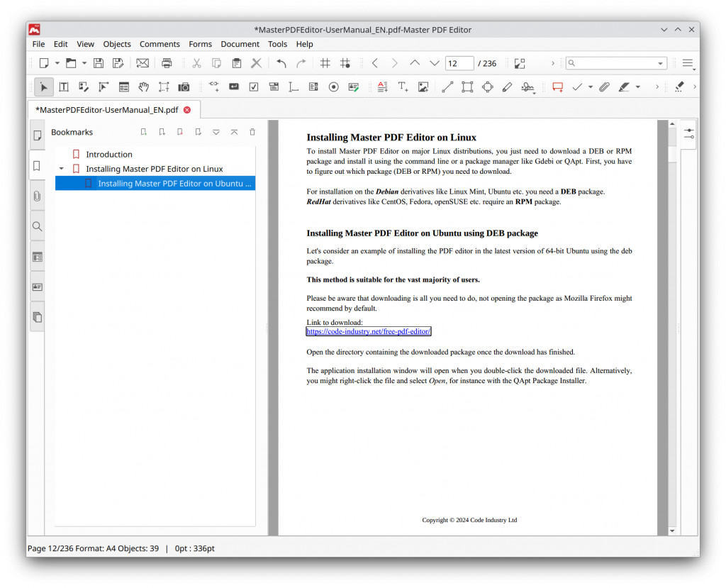Activate the Highlighter markup tool
The width and height of the screenshot is (726, 588).
click(623, 87)
